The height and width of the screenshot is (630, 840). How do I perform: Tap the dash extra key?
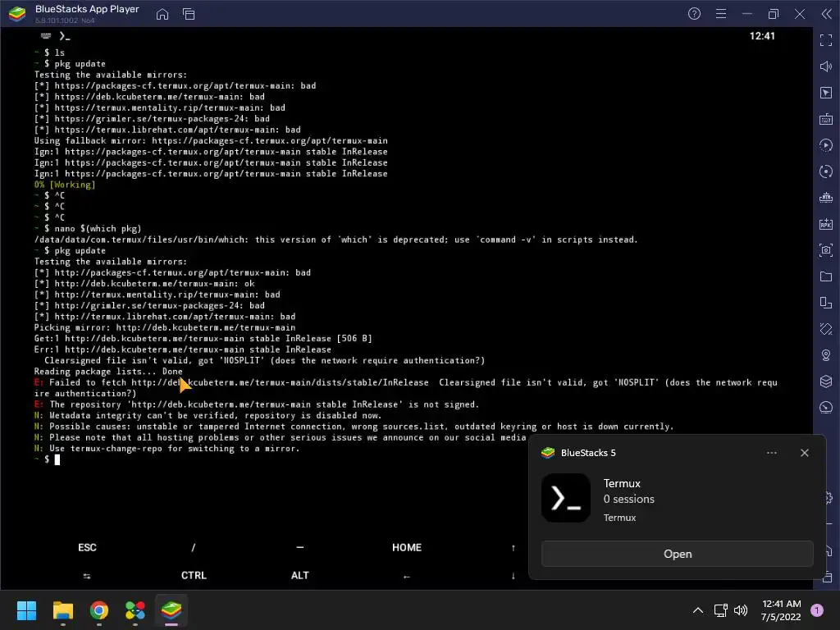click(x=300, y=547)
